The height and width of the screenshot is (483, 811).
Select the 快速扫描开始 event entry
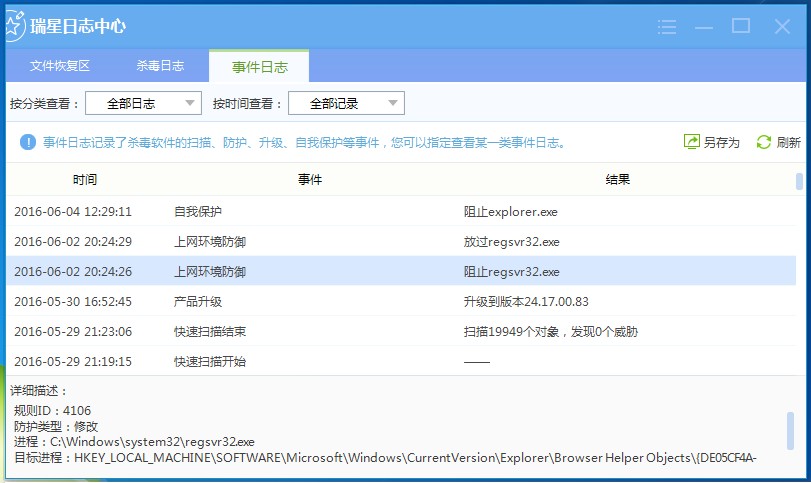(x=210, y=361)
